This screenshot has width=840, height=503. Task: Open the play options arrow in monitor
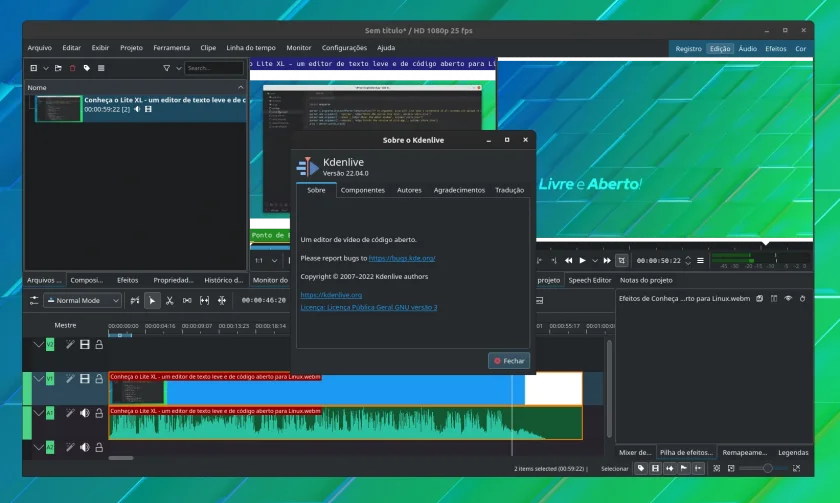[x=595, y=261]
